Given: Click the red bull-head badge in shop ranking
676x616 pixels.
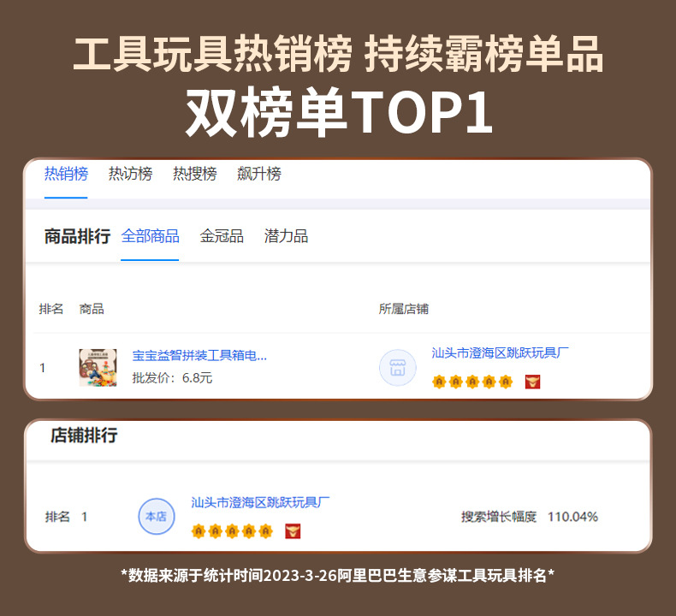Looking at the screenshot, I should click(x=293, y=531).
